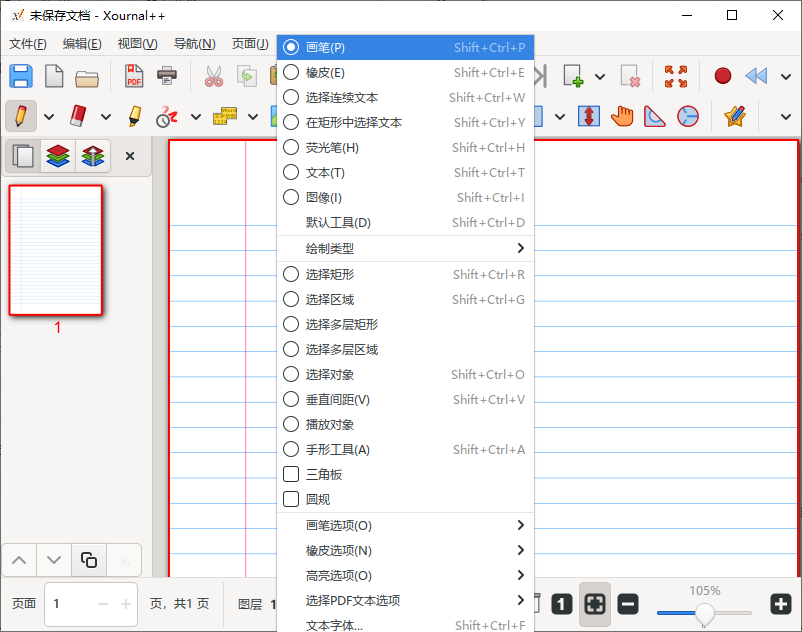Enable the 圆规 checkbox
The width and height of the screenshot is (802, 632).
pyautogui.click(x=405, y=499)
